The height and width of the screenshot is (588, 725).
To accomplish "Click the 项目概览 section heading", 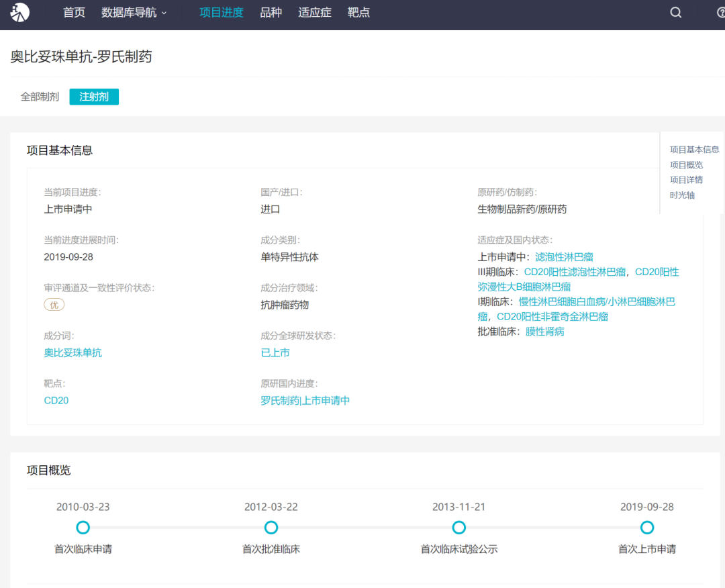I will (x=48, y=470).
